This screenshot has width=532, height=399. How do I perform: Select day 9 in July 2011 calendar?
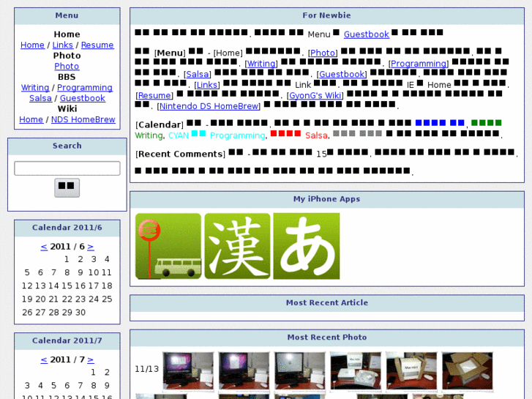(x=107, y=386)
